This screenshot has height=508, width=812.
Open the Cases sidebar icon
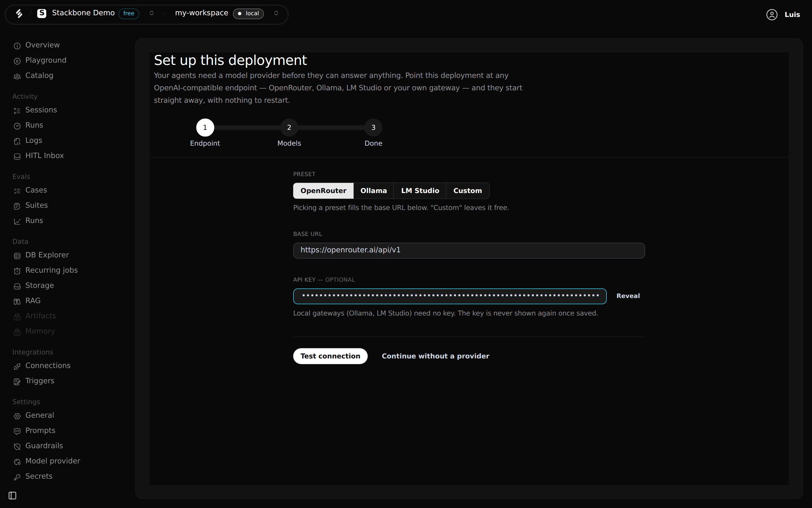(17, 191)
